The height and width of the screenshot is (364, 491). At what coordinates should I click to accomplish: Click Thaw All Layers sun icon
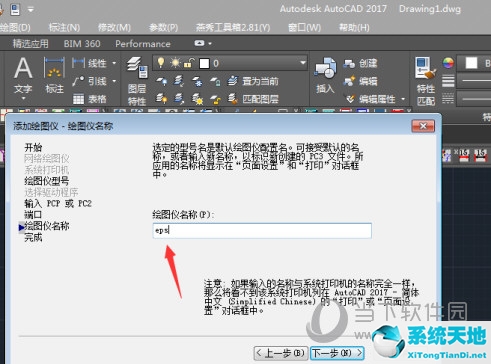[197, 99]
